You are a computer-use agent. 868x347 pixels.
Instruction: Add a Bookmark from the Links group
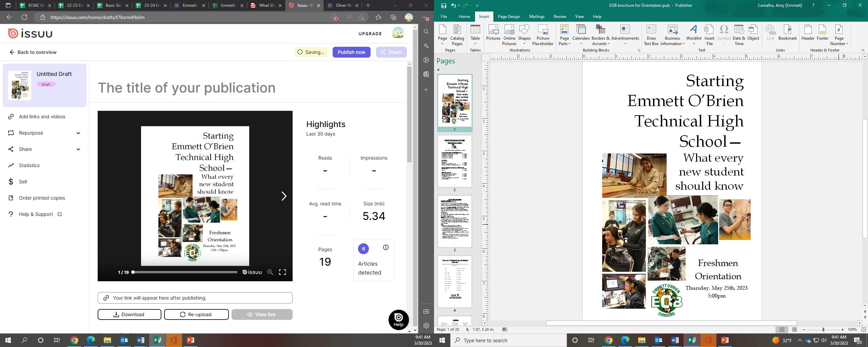click(x=787, y=33)
